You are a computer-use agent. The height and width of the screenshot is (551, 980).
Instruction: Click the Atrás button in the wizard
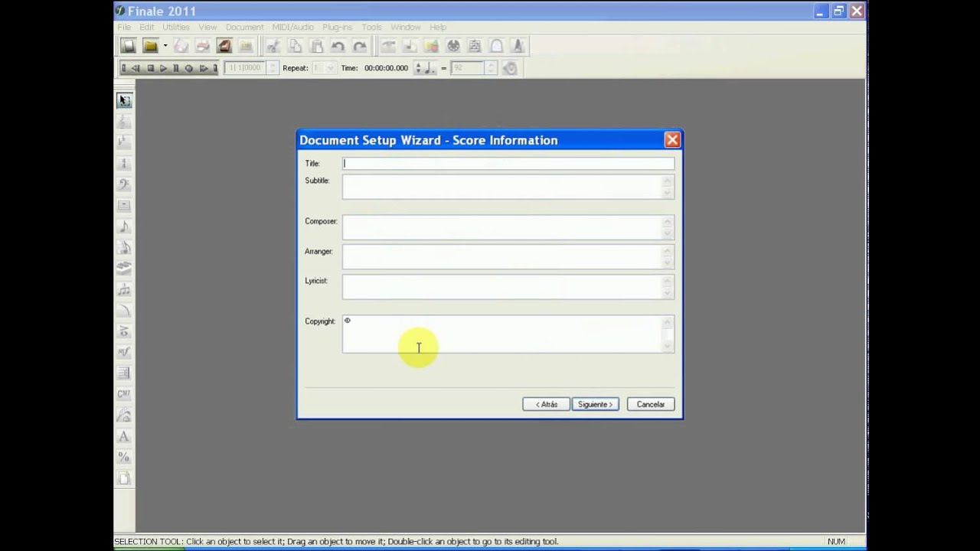(546, 404)
